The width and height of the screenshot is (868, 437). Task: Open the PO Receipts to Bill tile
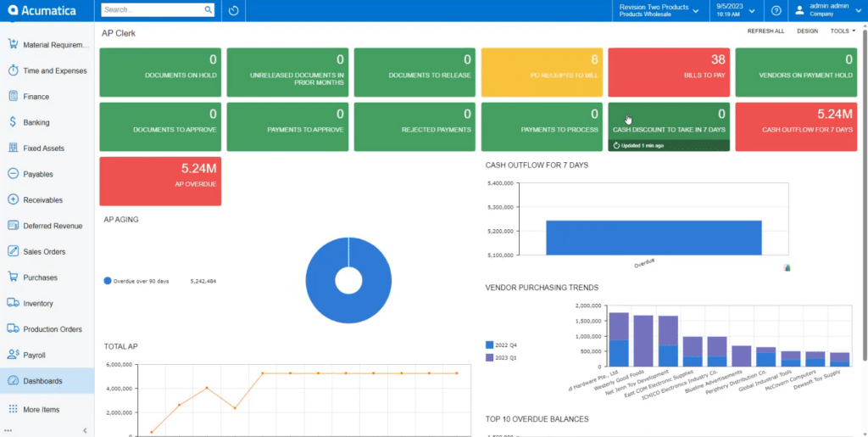click(542, 72)
